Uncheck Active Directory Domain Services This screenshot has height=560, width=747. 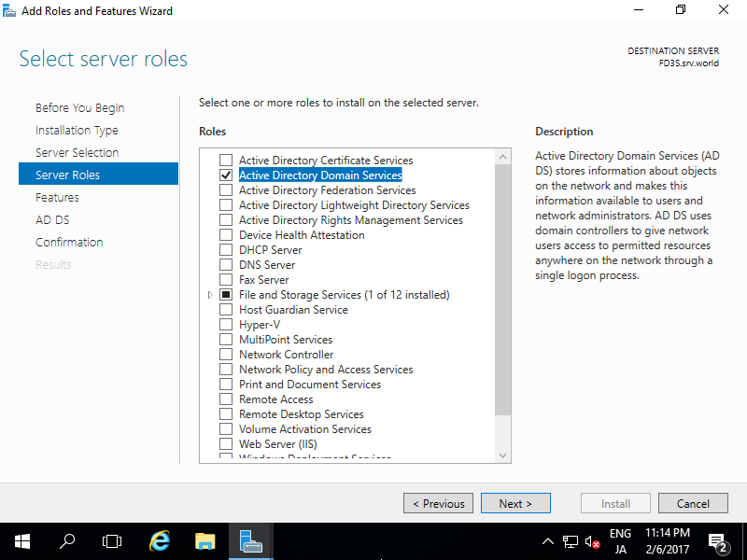point(226,175)
